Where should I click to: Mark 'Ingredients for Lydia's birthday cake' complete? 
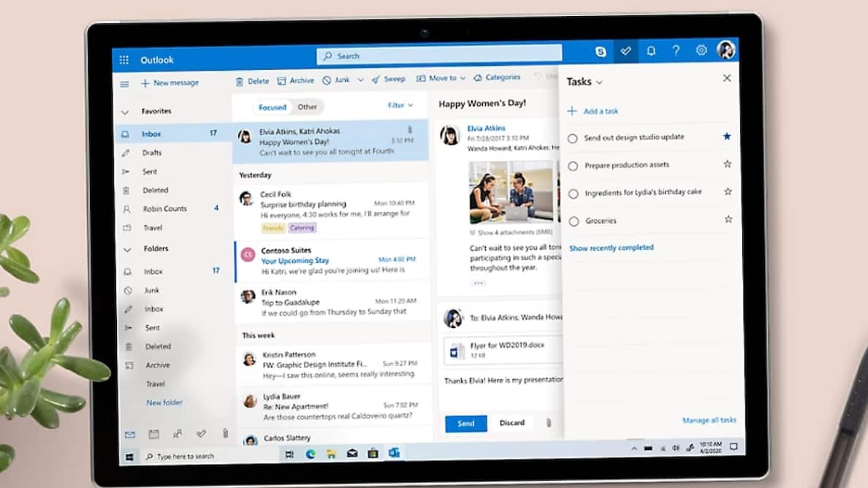[x=574, y=192]
